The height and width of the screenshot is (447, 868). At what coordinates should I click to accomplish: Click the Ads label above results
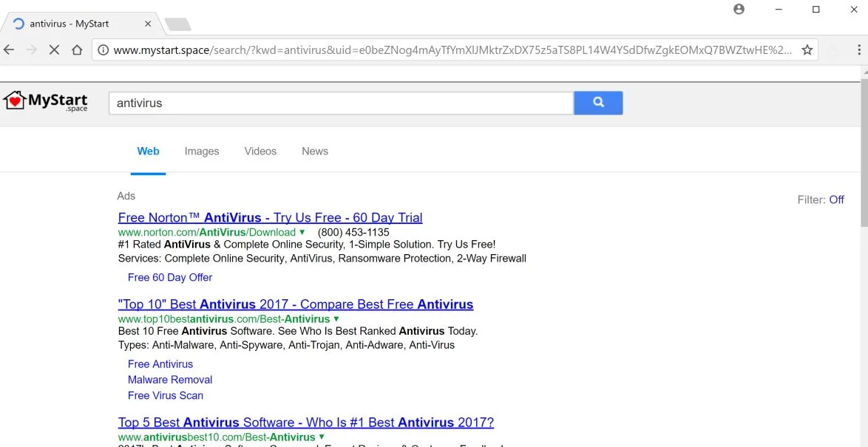pos(126,196)
